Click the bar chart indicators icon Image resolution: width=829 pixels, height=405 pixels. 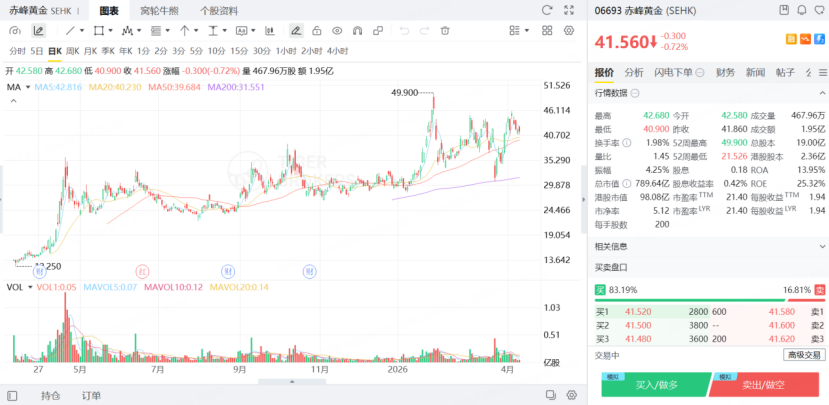pyautogui.click(x=270, y=31)
